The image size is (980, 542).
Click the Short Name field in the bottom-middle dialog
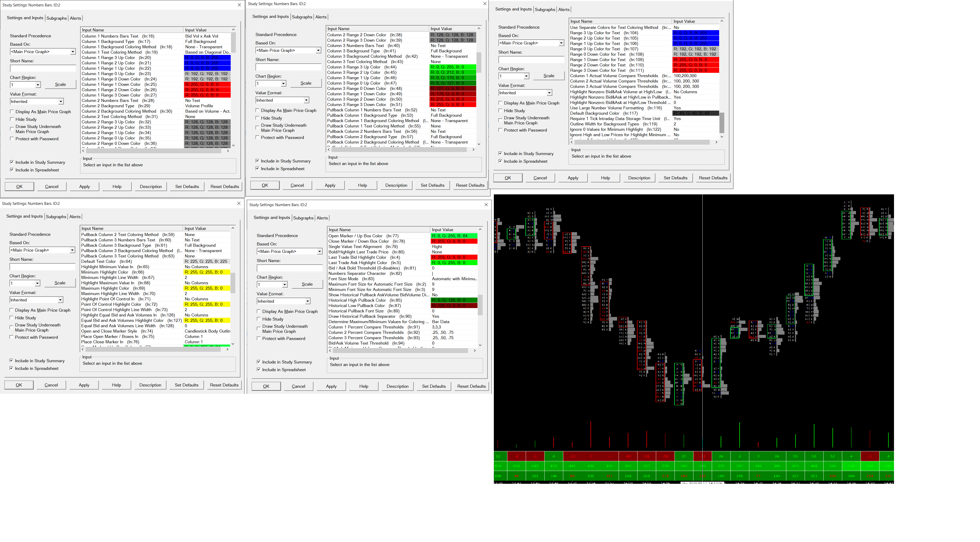289,268
